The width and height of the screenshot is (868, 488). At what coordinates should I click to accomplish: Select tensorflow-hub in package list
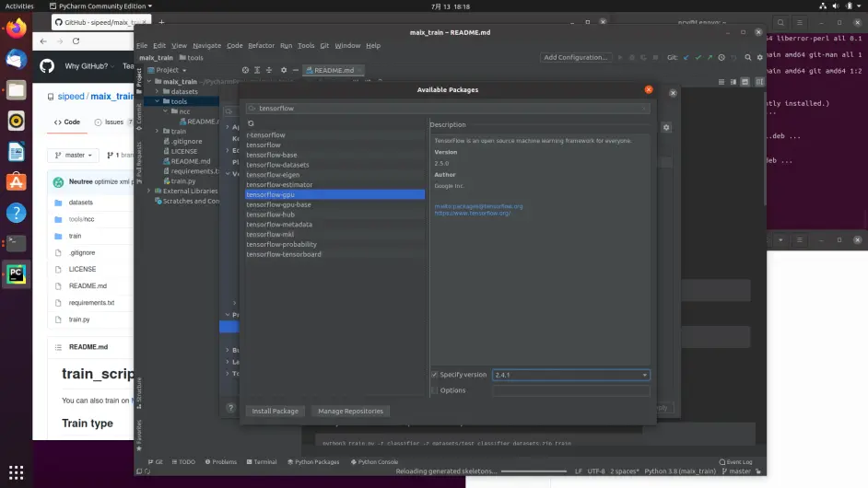[334, 215]
